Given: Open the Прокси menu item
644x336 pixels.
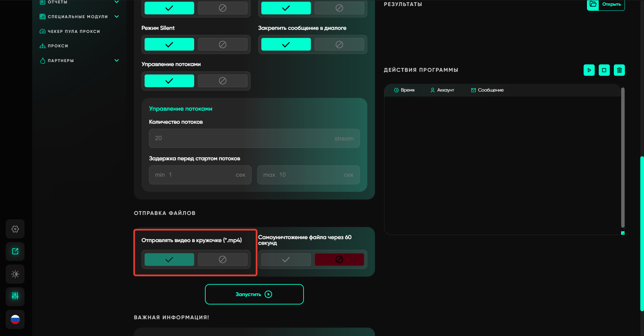Looking at the screenshot, I should pos(58,46).
